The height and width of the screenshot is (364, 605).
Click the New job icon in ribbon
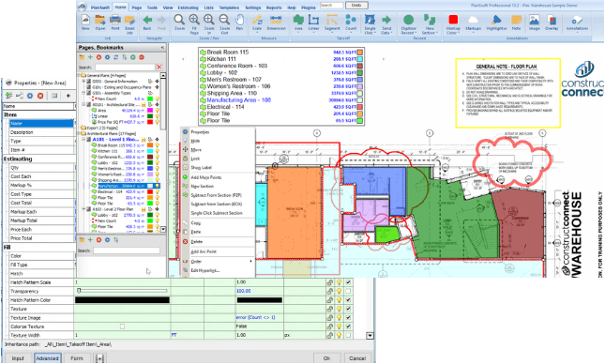pos(85,20)
